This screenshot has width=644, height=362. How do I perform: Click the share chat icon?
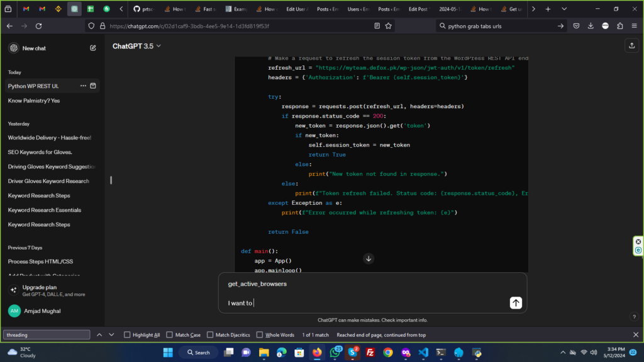click(x=631, y=46)
